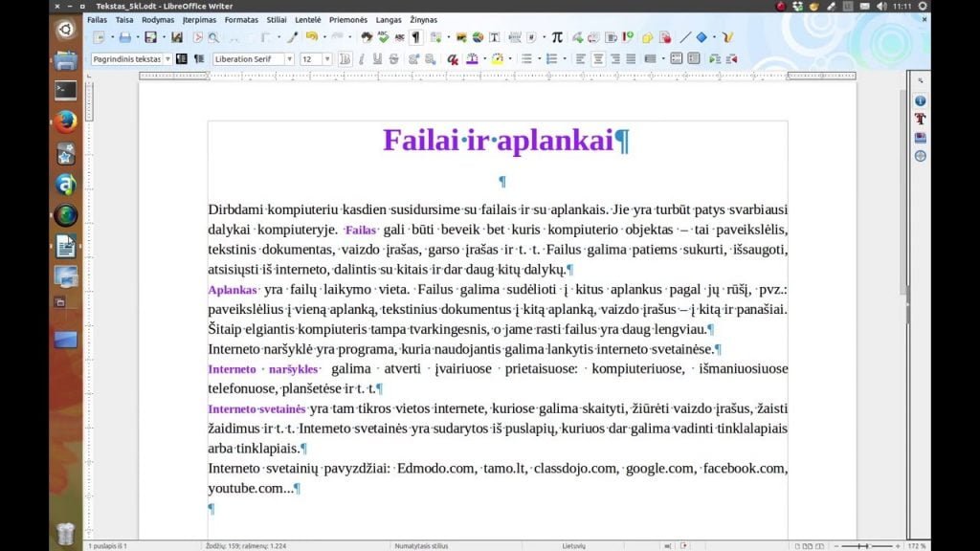Open sidebar Properties panel icon

920,100
